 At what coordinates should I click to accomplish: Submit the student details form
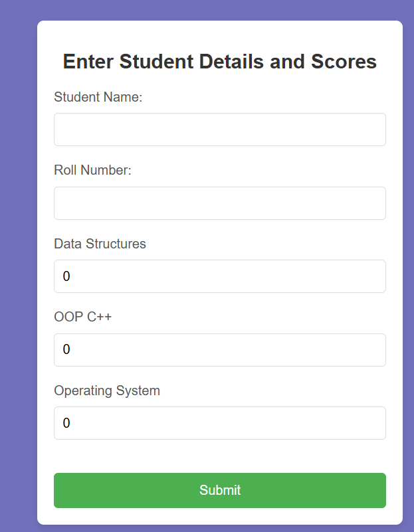point(220,490)
